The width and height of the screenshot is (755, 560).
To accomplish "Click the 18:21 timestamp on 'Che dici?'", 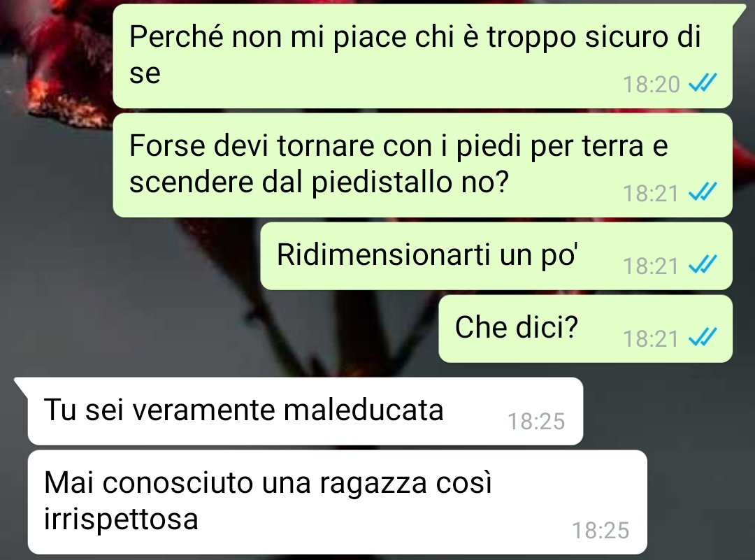I will [x=651, y=339].
